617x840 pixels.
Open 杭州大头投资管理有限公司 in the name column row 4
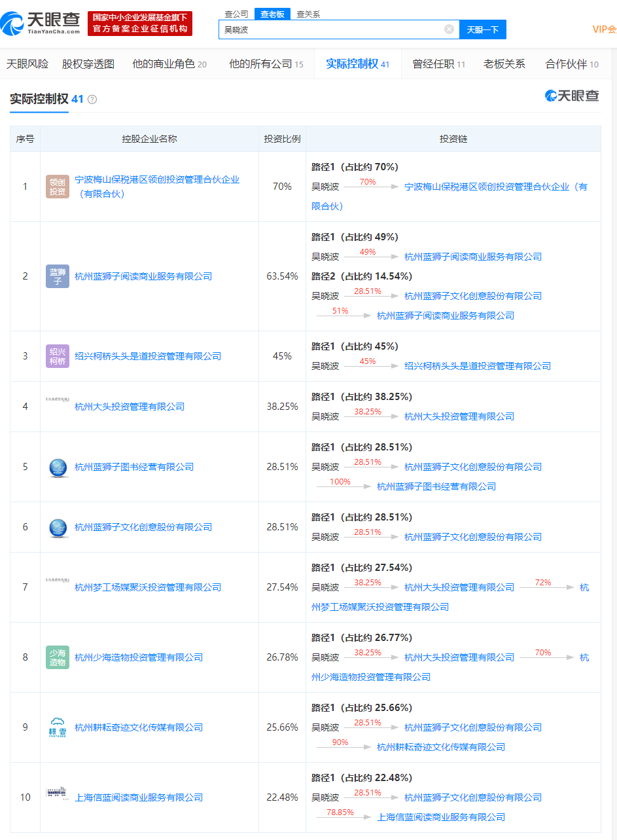point(130,407)
